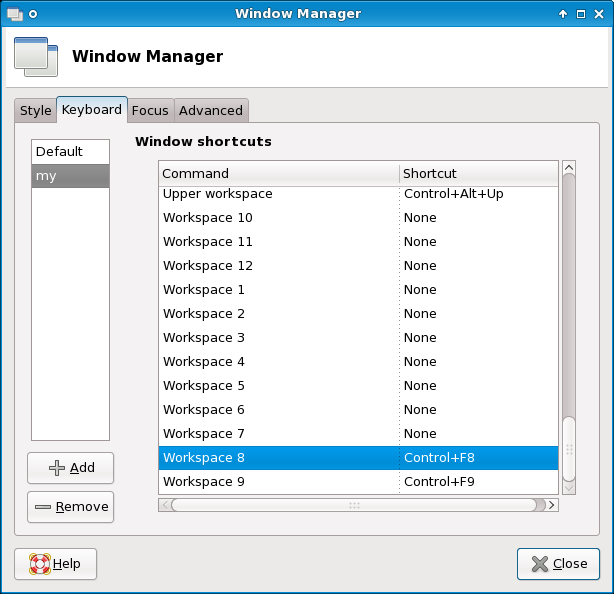The height and width of the screenshot is (594, 614).
Task: Shade the window with the up-arrow icon
Action: pos(563,14)
